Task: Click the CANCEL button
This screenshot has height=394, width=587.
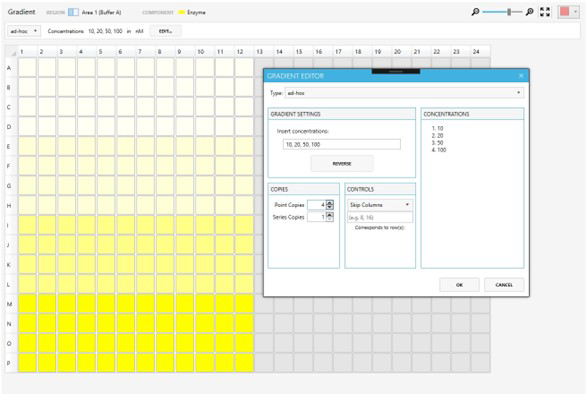Action: coord(504,285)
